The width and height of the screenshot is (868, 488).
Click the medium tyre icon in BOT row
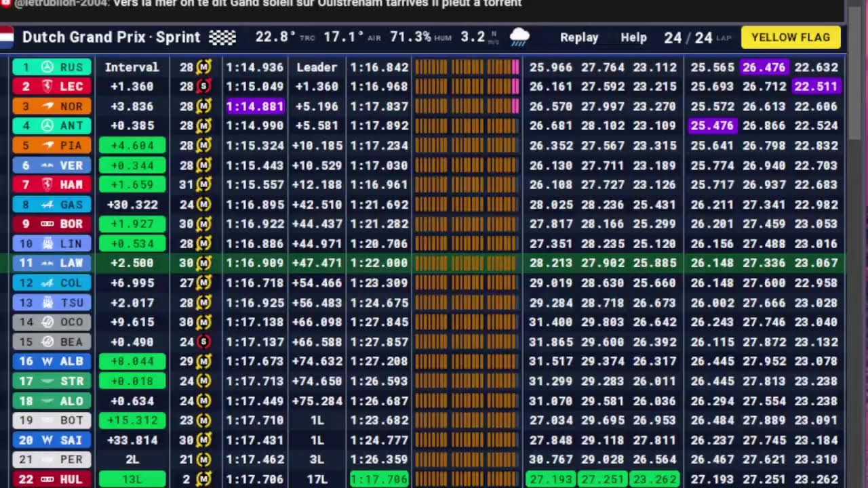[x=203, y=420]
